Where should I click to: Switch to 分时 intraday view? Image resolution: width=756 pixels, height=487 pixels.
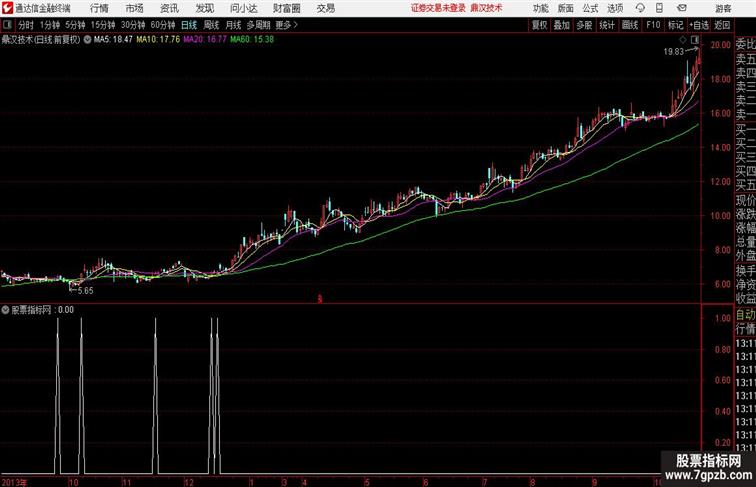(x=26, y=25)
